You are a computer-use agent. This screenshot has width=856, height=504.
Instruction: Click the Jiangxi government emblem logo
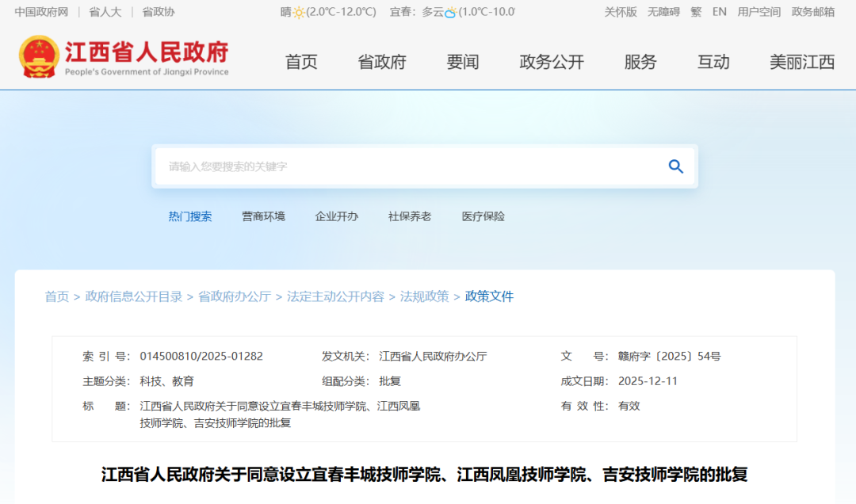click(38, 56)
